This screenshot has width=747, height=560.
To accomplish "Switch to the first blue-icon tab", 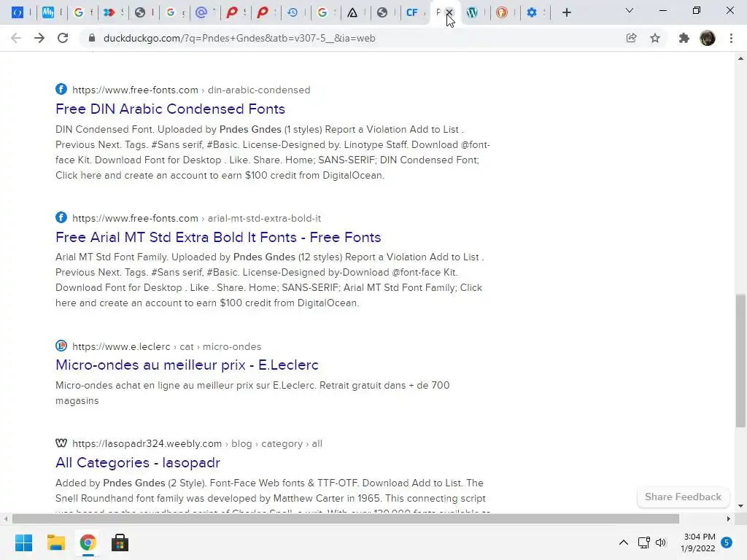I will [18, 12].
